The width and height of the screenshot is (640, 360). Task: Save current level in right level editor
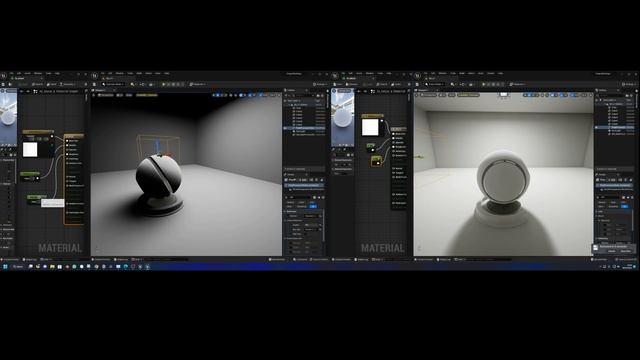tap(417, 84)
